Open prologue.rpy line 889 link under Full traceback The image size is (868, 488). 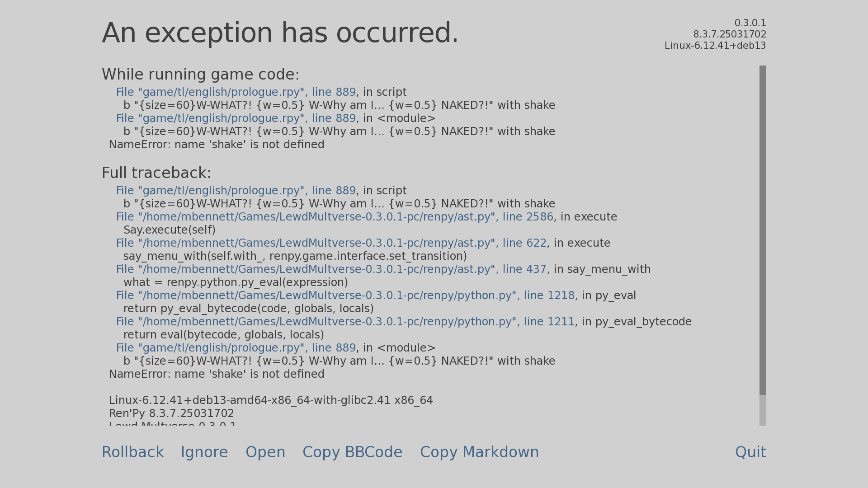tap(236, 191)
